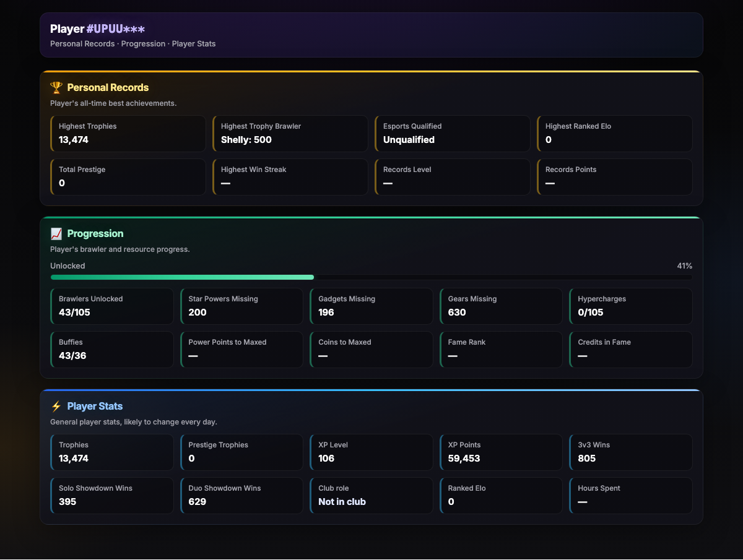This screenshot has width=743, height=560.
Task: Click the Unlocked progress bar
Action: tap(371, 277)
